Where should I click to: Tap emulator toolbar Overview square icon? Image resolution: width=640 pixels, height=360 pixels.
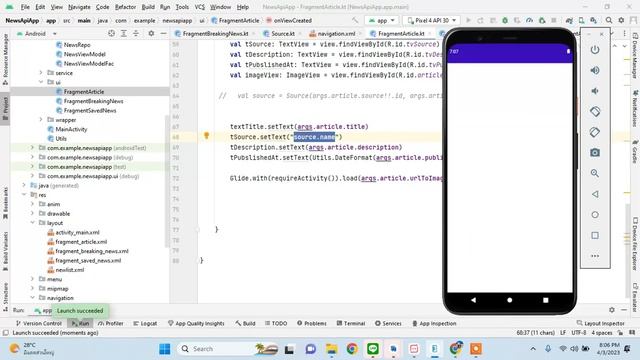click(x=595, y=236)
